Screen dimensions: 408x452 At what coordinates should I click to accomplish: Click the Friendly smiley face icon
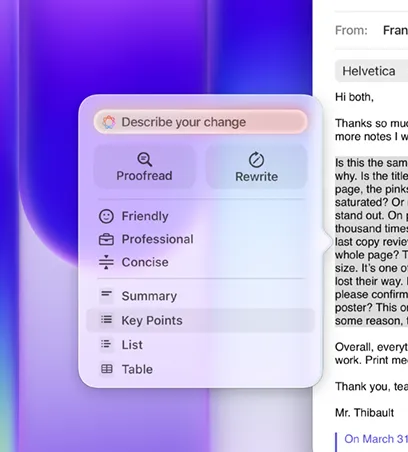[106, 216]
